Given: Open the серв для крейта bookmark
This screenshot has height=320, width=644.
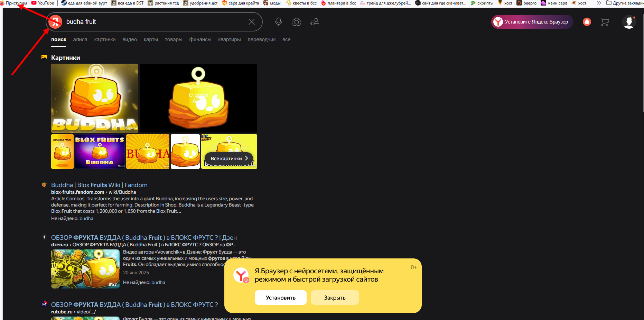Looking at the screenshot, I should pos(240,3).
